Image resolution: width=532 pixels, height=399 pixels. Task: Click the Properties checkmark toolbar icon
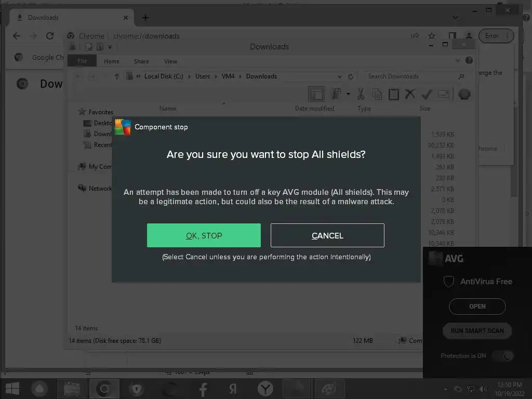[427, 94]
